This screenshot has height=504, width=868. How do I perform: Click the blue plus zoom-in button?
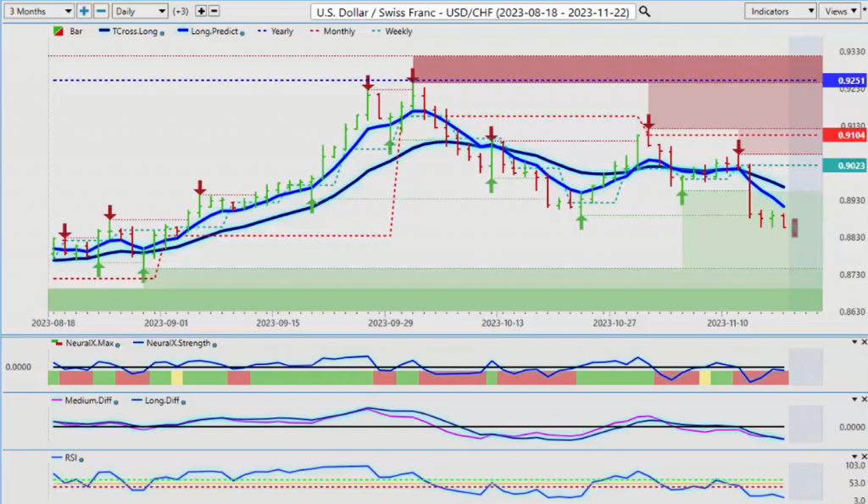(x=84, y=11)
